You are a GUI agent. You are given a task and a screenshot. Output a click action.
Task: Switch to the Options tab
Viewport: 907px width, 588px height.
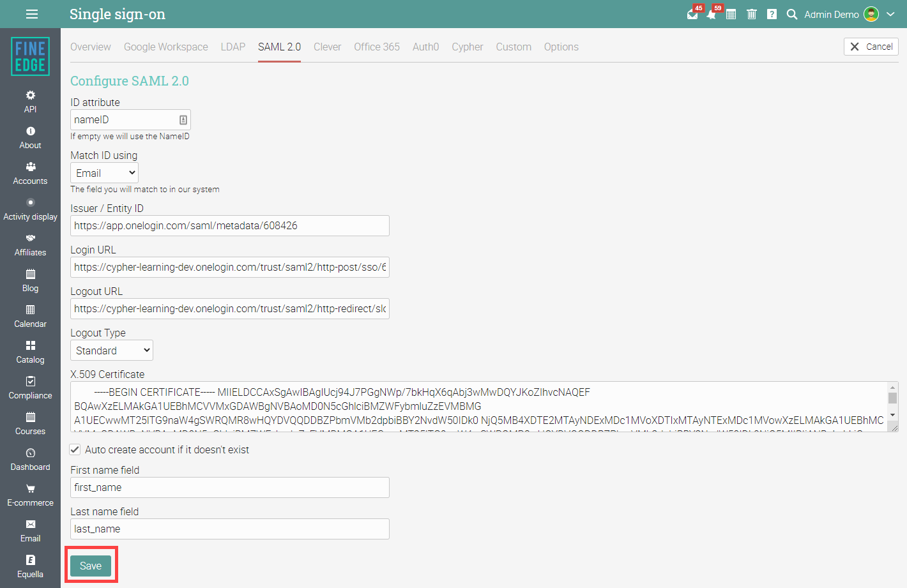561,47
